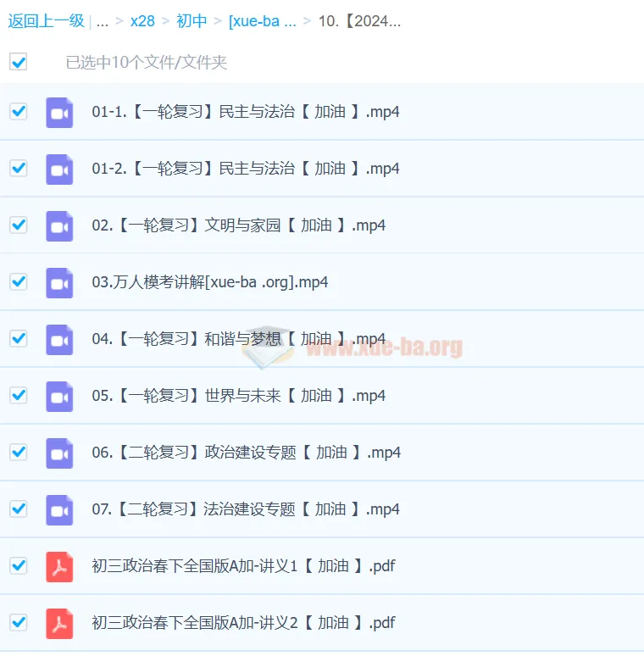
Task: Click video icon beside 05 世界与未来
Action: (59, 396)
